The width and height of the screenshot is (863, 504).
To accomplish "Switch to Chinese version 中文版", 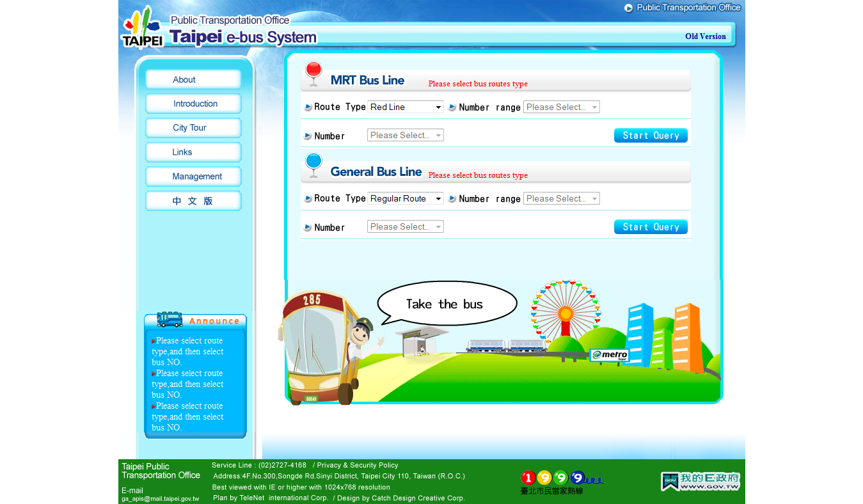I will point(193,200).
